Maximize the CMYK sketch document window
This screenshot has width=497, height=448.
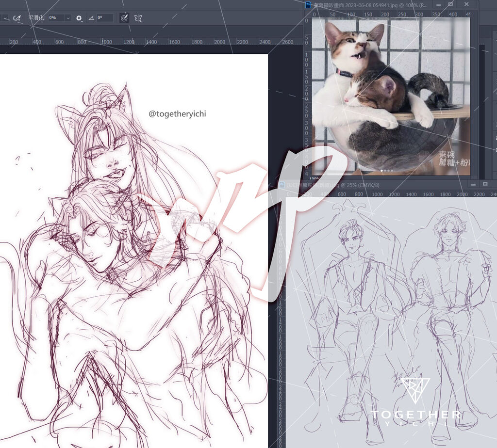485,184
